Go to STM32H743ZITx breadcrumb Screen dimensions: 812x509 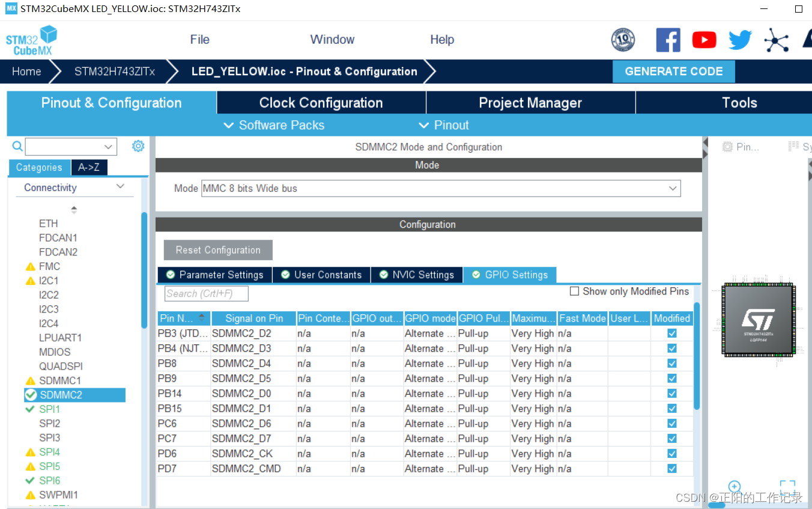pyautogui.click(x=115, y=72)
